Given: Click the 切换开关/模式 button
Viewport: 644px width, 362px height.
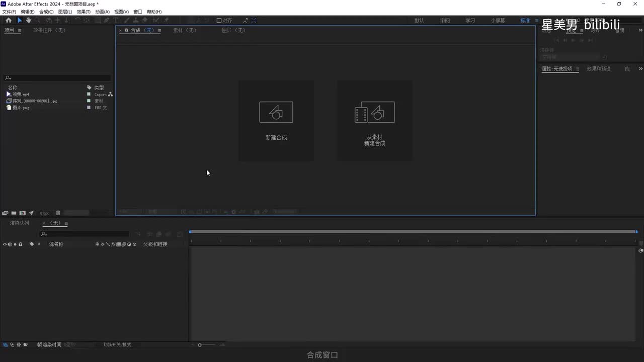Looking at the screenshot, I should click(x=117, y=345).
